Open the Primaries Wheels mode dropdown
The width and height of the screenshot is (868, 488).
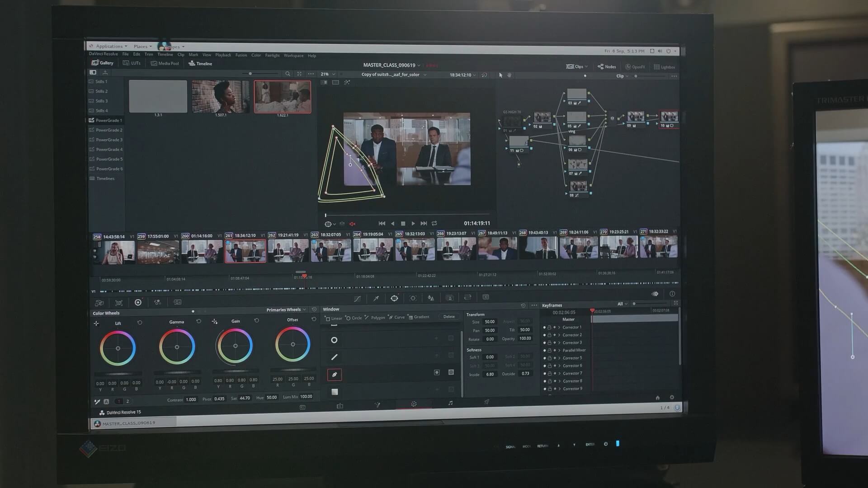[x=286, y=310]
